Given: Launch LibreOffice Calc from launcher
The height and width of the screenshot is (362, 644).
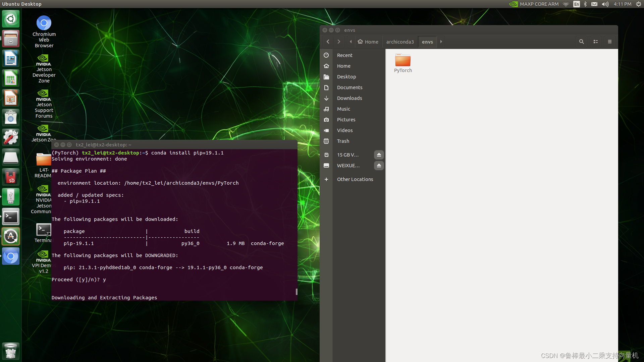Looking at the screenshot, I should 11,78.
